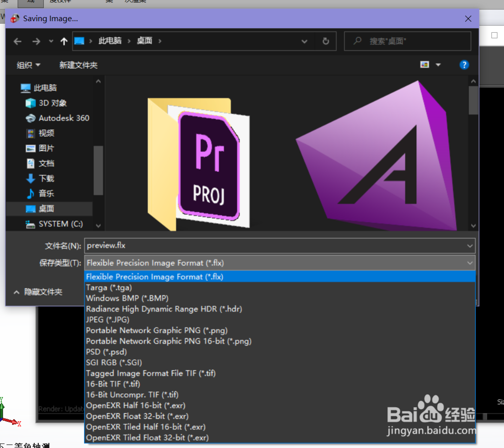Image resolution: width=504 pixels, height=448 pixels.
Task: Open view options dropdown arrow
Action: coord(438,65)
